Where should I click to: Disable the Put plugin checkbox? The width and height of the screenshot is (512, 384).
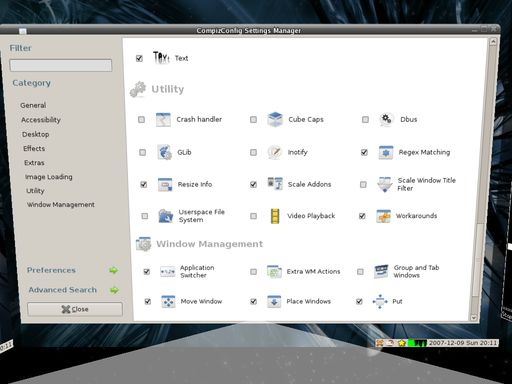[359, 302]
